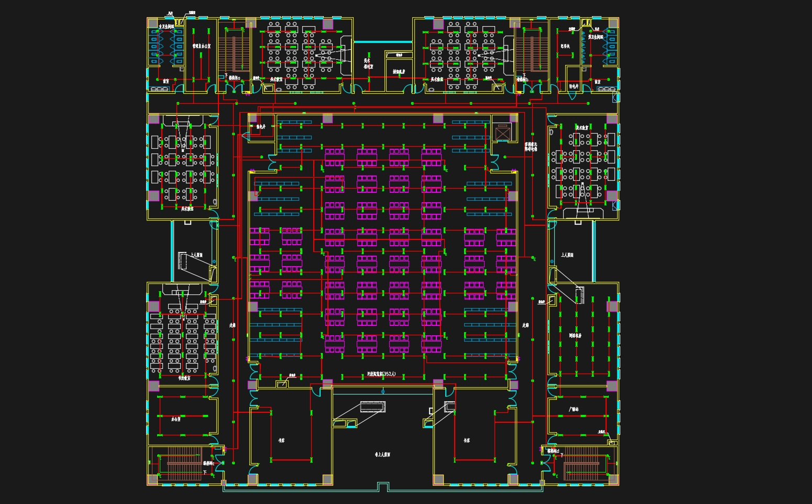Pick the 楼梯间d stairwell label

553,451
